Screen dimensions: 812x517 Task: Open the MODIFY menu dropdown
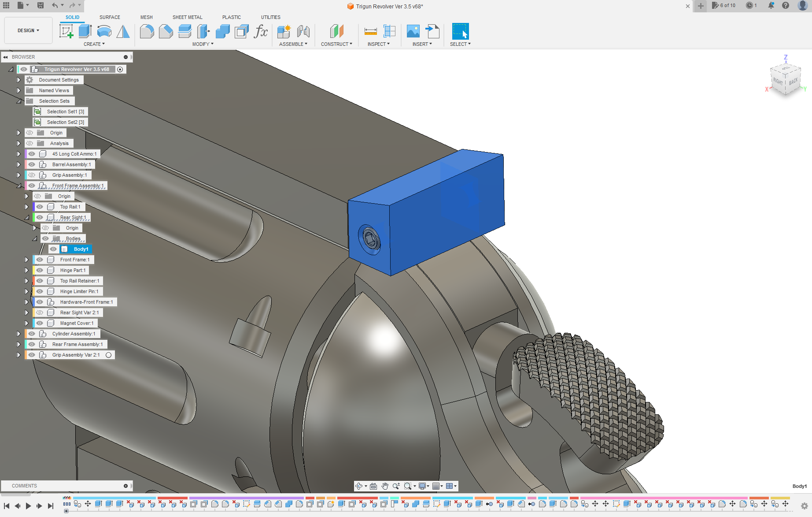point(203,44)
